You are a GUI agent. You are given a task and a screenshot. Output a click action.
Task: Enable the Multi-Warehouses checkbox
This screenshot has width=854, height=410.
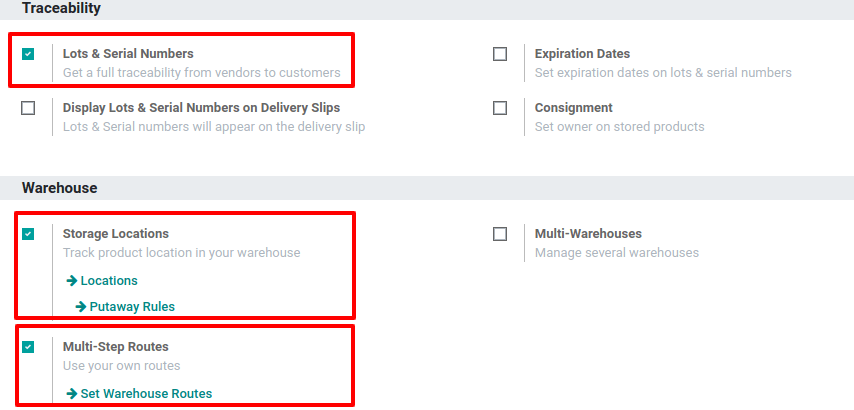click(500, 234)
